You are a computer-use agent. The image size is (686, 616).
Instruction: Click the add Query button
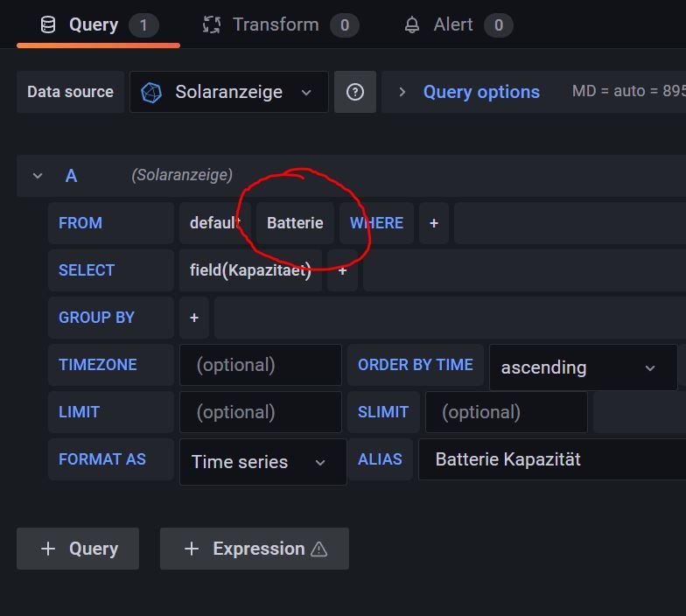pyautogui.click(x=78, y=549)
